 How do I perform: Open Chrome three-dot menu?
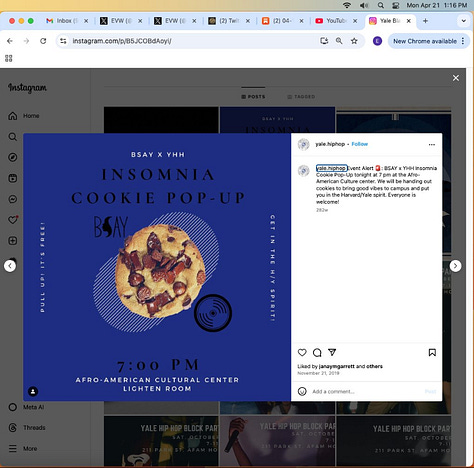[x=463, y=41]
